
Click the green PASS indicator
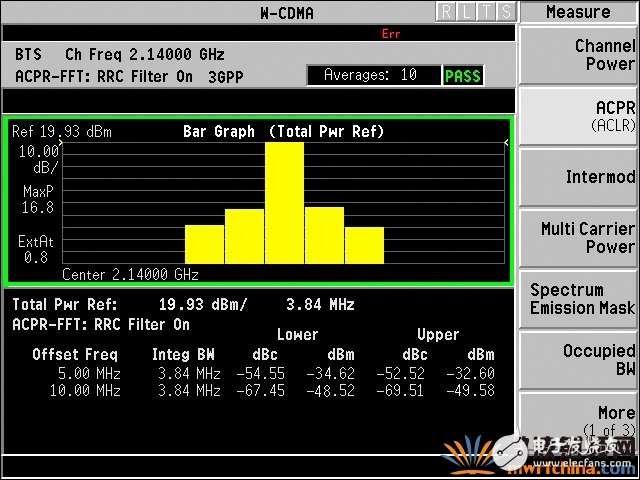463,76
